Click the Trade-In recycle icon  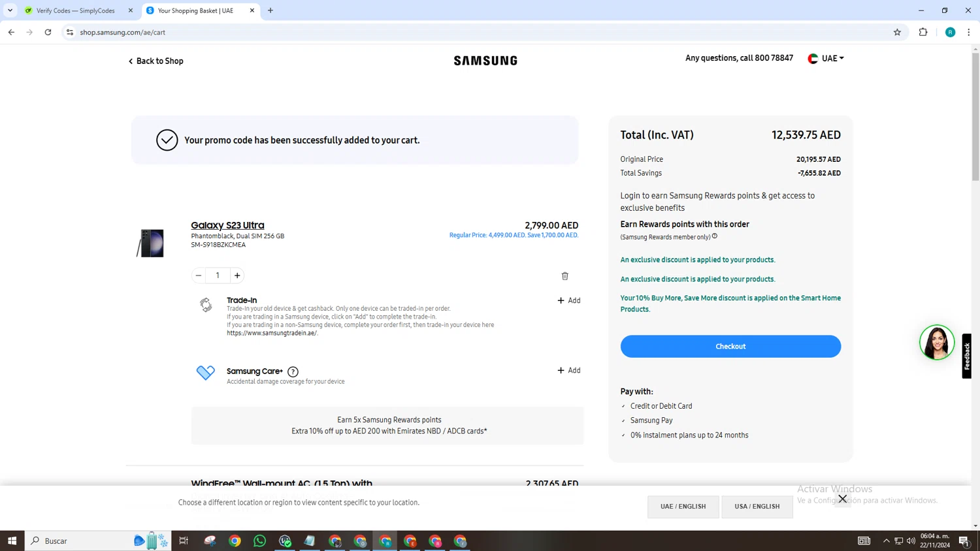tap(206, 305)
